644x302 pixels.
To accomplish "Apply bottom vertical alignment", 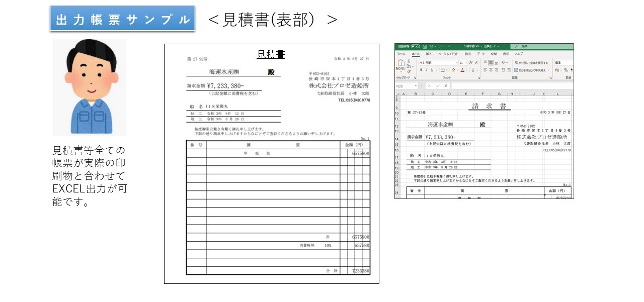I will click(x=497, y=63).
